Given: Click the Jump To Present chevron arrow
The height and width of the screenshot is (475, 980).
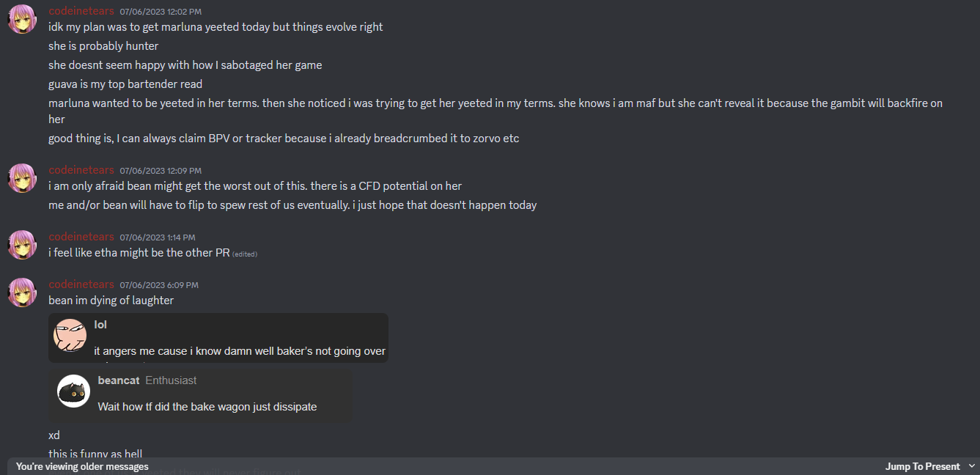Looking at the screenshot, I should click(972, 466).
